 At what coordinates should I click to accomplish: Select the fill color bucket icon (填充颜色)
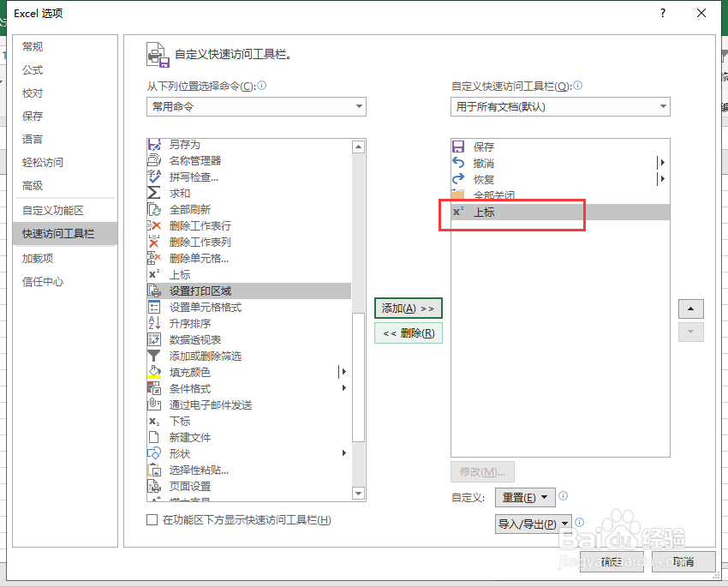pos(154,372)
